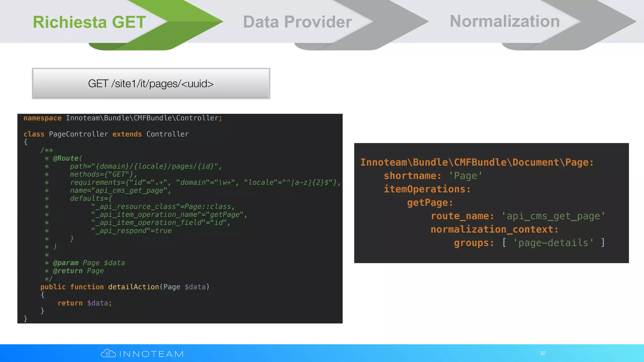Click the groups: [ 'page-details' ] line
The height and width of the screenshot is (362, 644).
530,243
